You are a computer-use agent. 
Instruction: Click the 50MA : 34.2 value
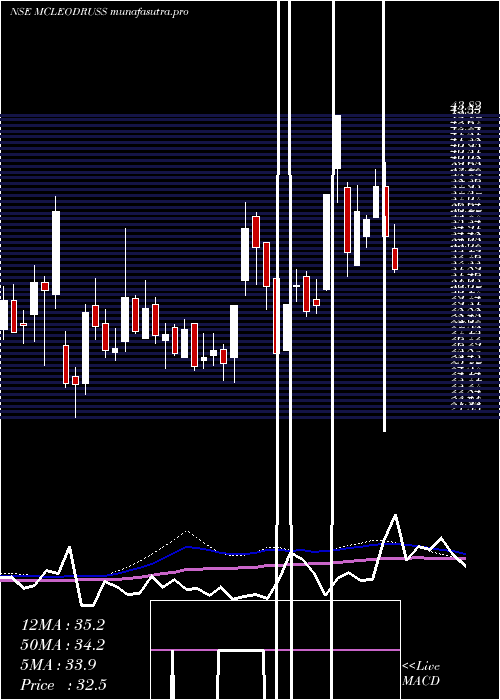click(x=63, y=645)
